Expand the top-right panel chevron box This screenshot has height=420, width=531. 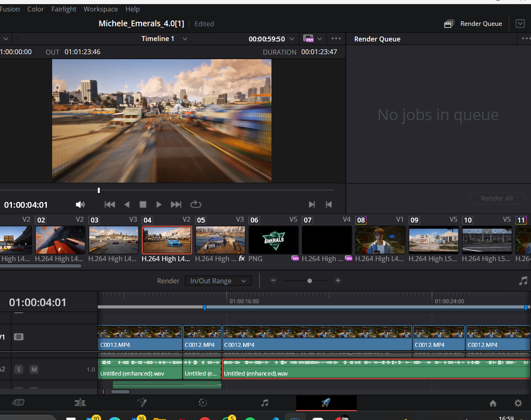(520, 24)
